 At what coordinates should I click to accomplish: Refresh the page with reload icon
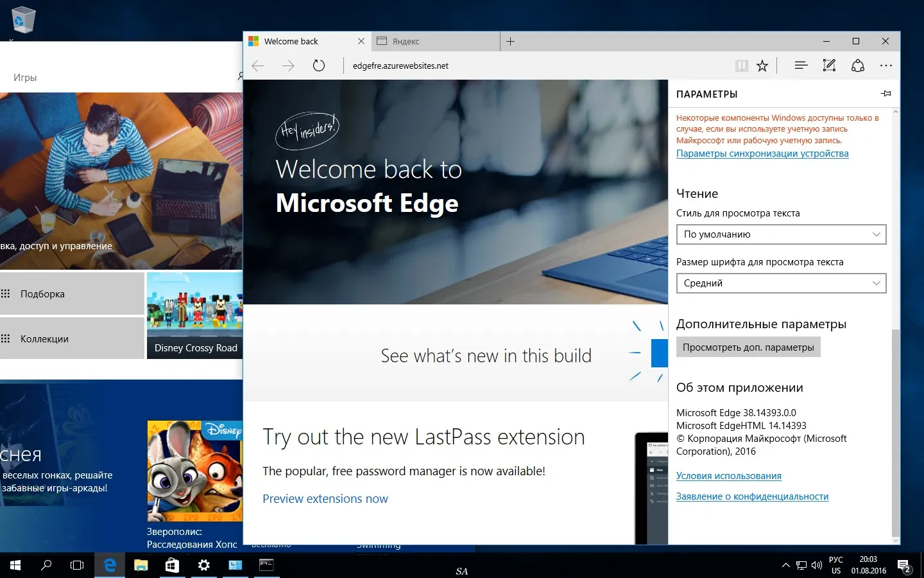click(319, 66)
